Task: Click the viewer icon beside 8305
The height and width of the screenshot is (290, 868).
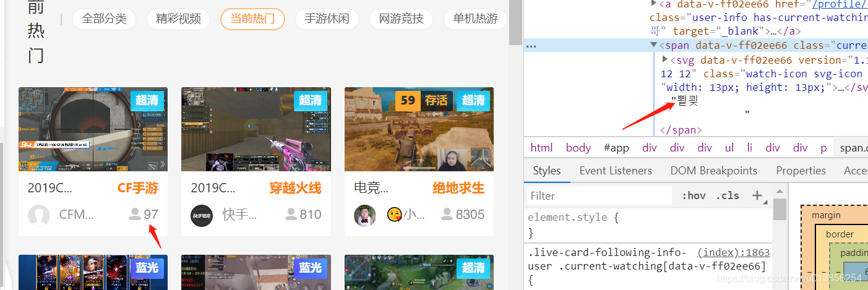Action: (x=447, y=215)
